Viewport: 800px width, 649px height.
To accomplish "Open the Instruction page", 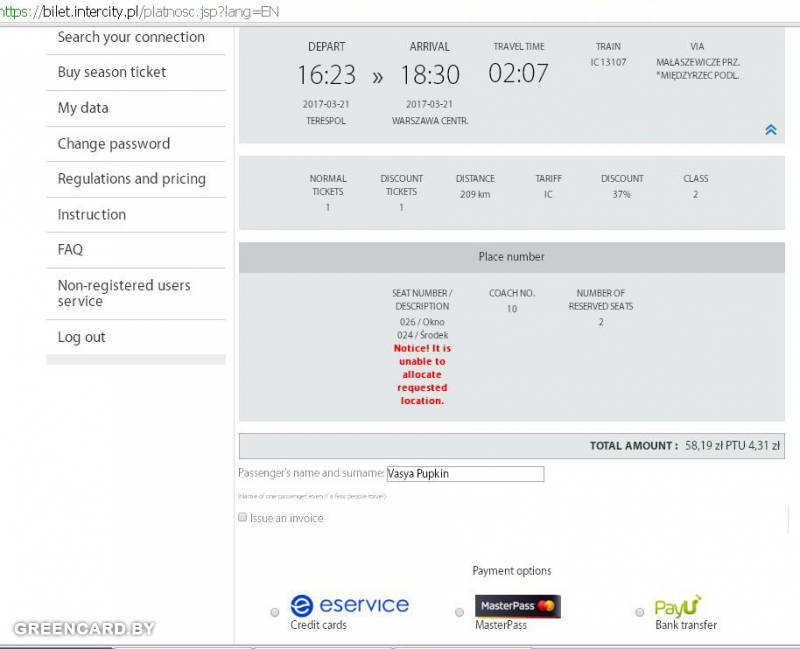I will click(92, 215).
